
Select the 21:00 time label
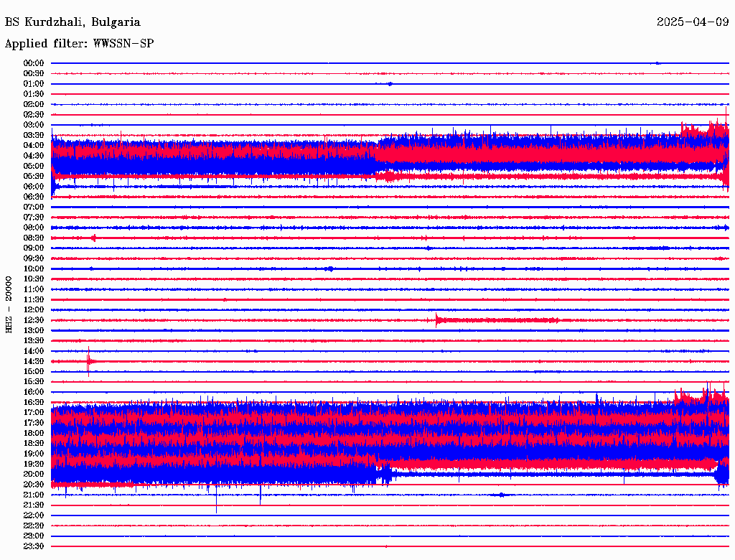click(x=34, y=495)
